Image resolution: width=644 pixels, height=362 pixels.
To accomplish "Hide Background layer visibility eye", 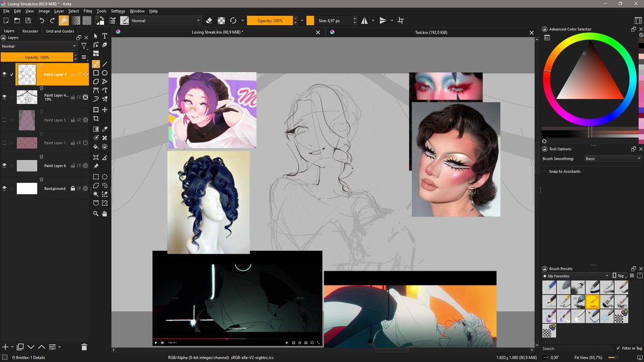I will tap(5, 188).
